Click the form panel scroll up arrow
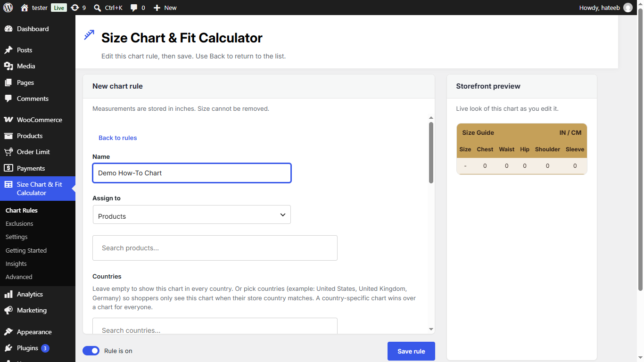 (431, 117)
